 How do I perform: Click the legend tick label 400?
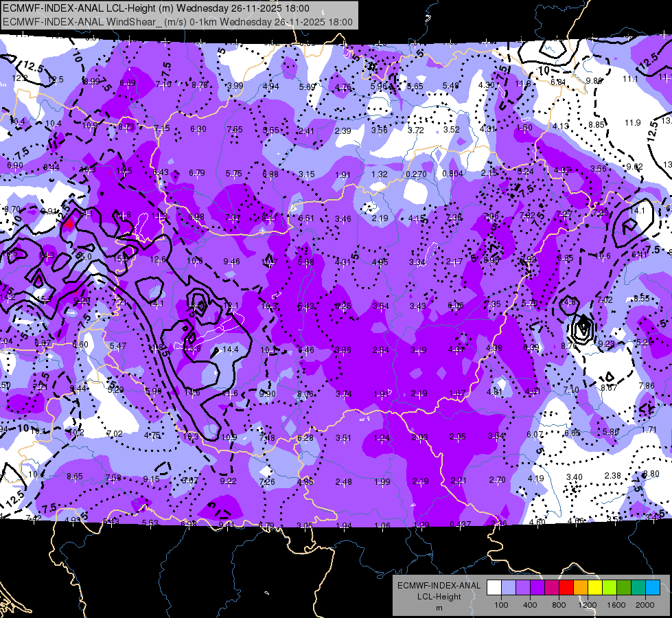click(530, 605)
